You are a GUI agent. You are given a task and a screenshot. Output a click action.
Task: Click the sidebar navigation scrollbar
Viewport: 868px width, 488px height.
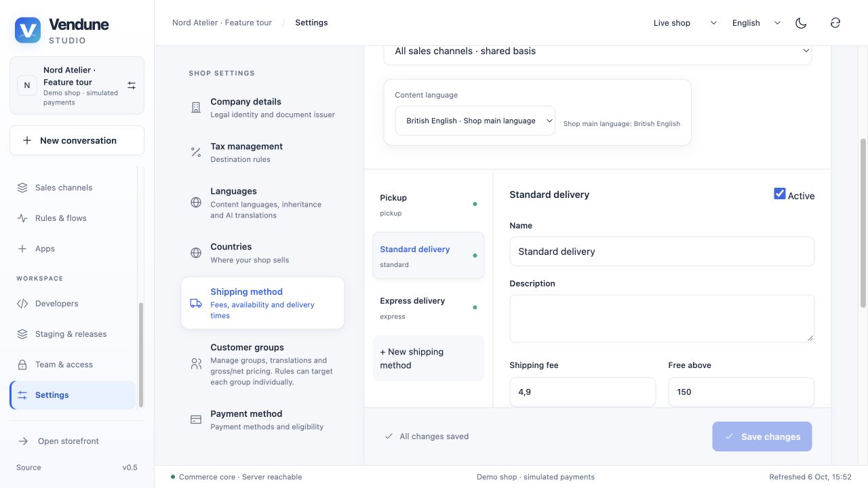click(140, 354)
